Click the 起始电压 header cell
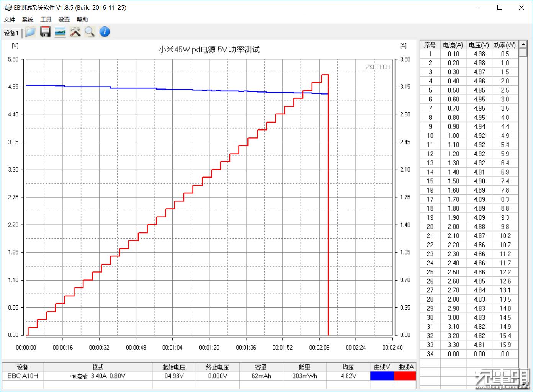The image size is (533, 392). [174, 367]
